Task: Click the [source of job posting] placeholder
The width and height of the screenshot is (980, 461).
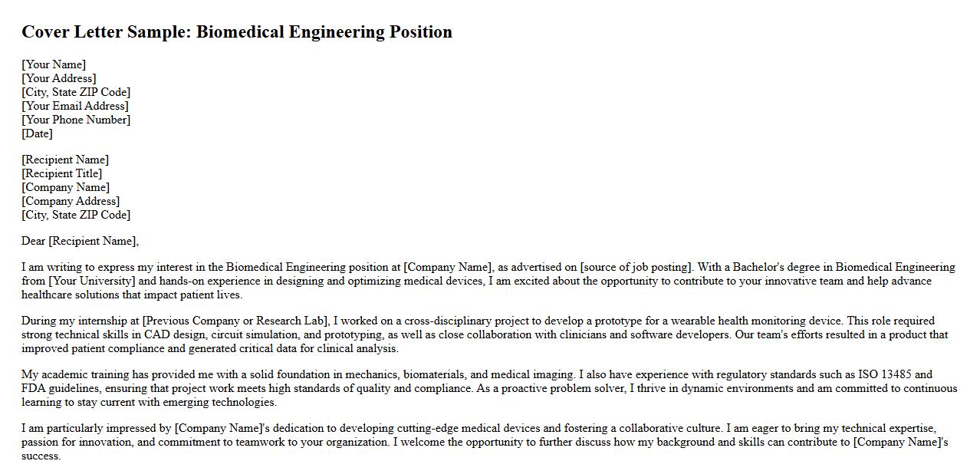Action: click(636, 267)
